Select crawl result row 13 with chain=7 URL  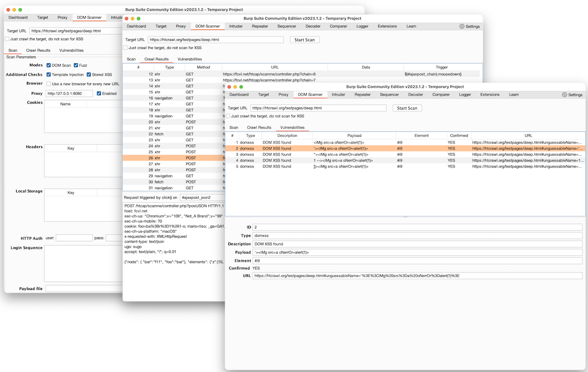tap(302, 80)
